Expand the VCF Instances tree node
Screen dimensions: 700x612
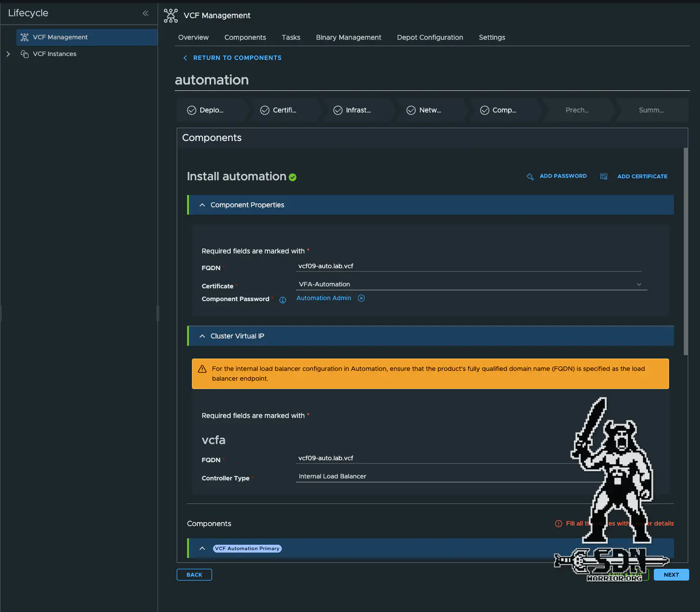(x=8, y=54)
